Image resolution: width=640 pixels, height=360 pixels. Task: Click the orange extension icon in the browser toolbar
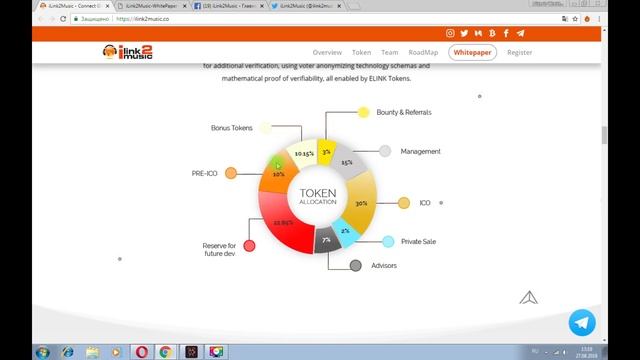point(587,19)
